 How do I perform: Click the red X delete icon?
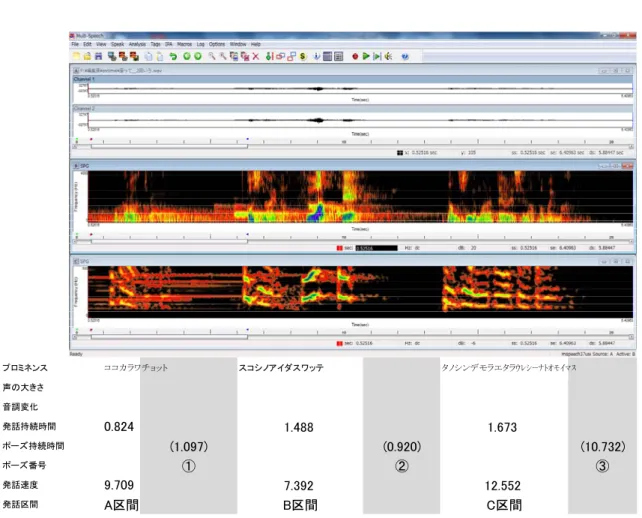click(256, 56)
